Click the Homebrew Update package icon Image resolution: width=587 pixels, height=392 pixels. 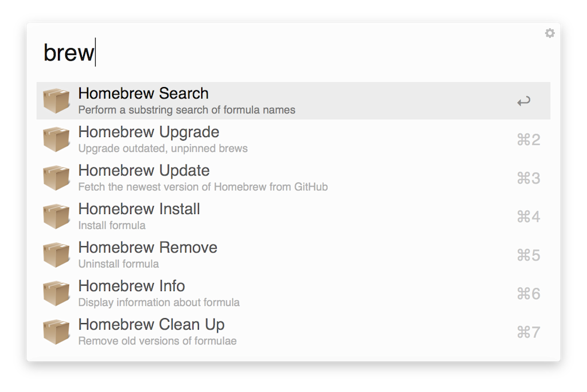click(56, 178)
